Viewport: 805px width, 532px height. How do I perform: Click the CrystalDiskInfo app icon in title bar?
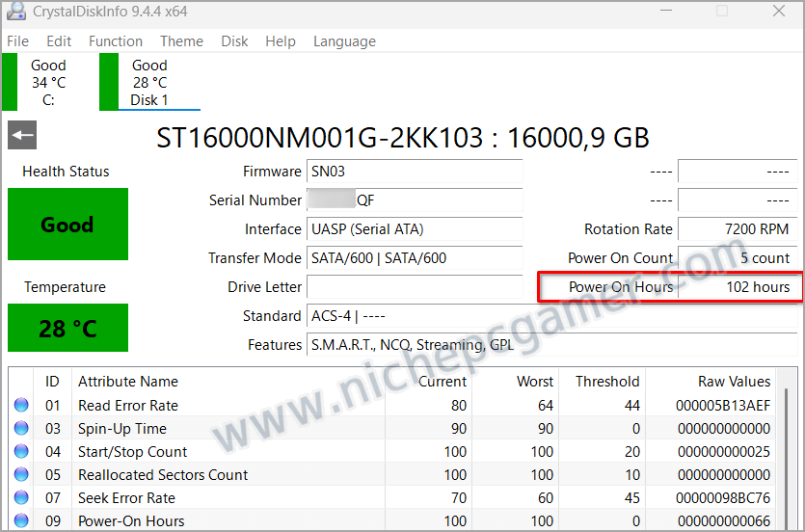tap(16, 11)
